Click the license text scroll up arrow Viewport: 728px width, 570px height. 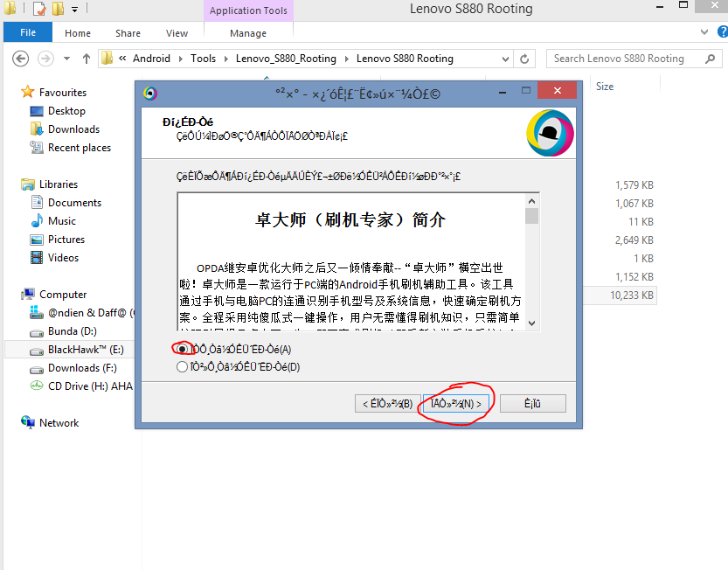click(532, 201)
